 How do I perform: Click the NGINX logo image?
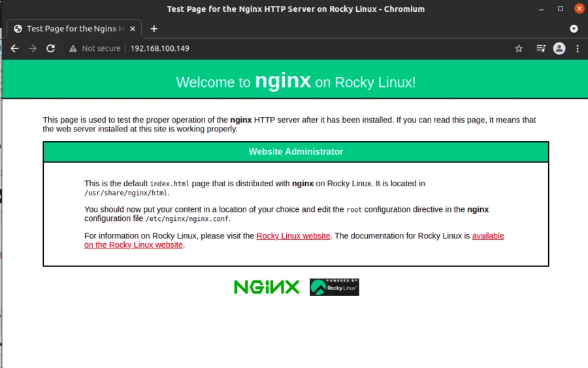point(267,287)
